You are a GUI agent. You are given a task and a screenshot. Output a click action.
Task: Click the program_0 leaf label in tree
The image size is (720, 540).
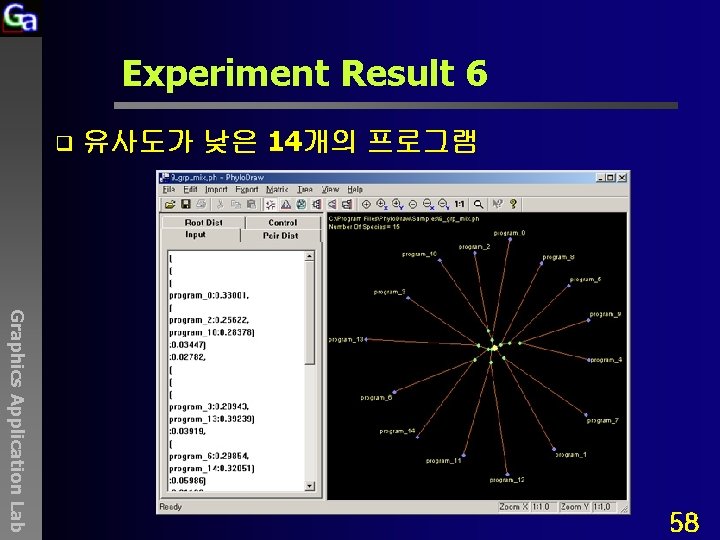(x=509, y=233)
